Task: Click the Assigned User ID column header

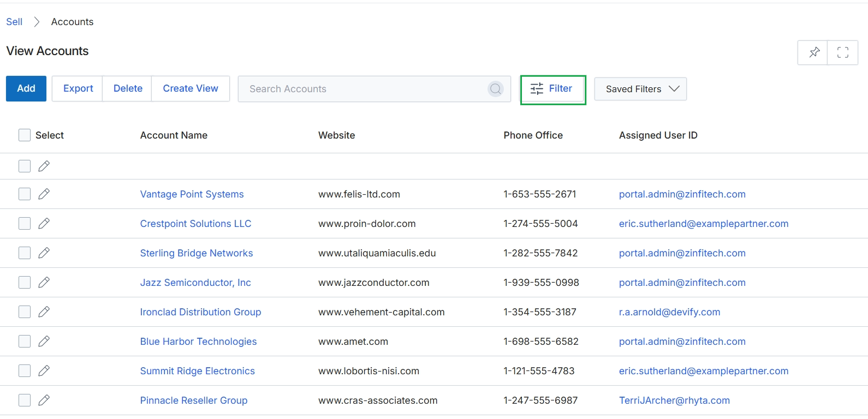Action: click(658, 135)
